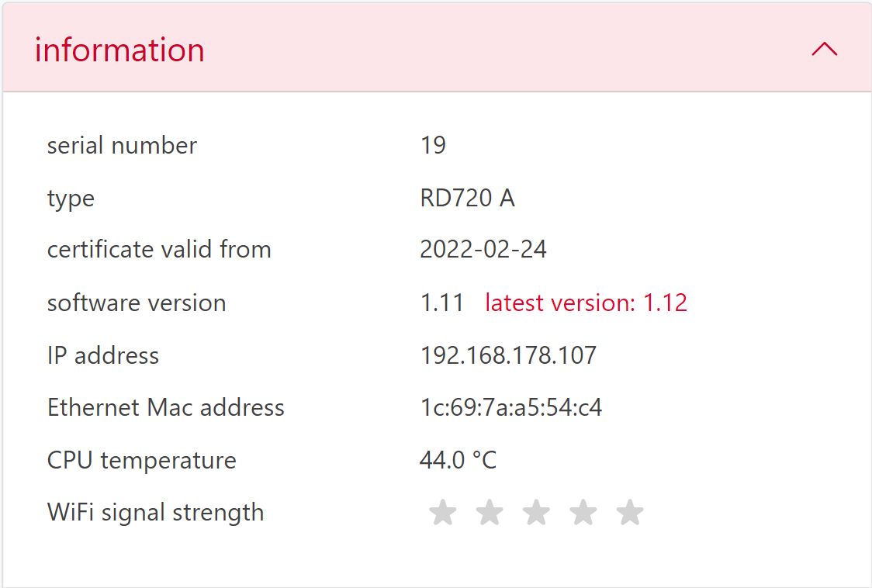The width and height of the screenshot is (872, 588).
Task: Click the third WiFi signal star
Action: click(x=536, y=513)
